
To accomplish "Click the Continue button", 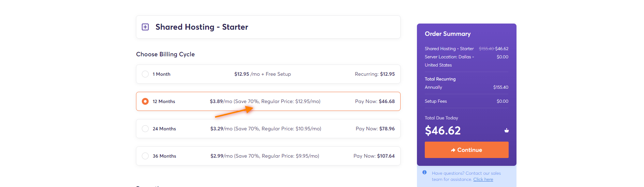I will click(x=466, y=150).
